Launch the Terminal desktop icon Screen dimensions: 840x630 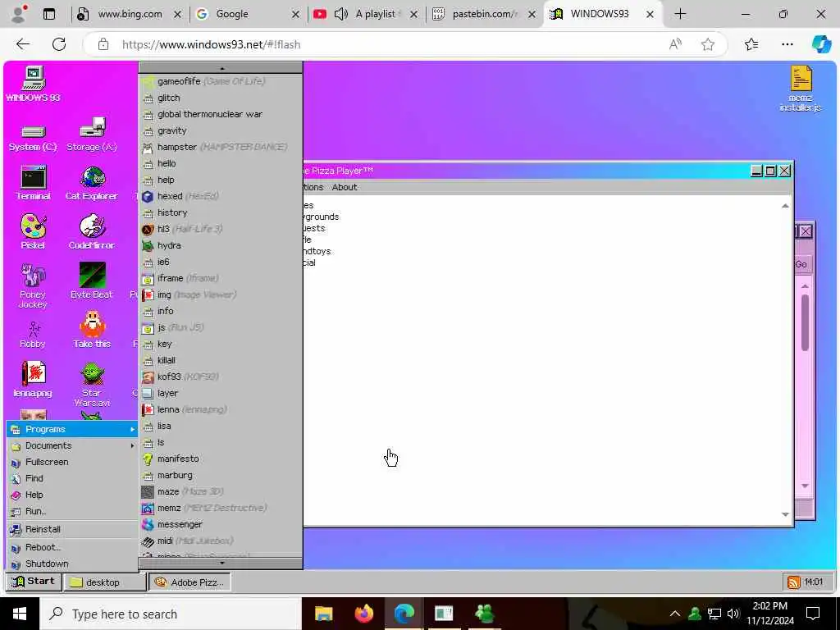(x=33, y=183)
